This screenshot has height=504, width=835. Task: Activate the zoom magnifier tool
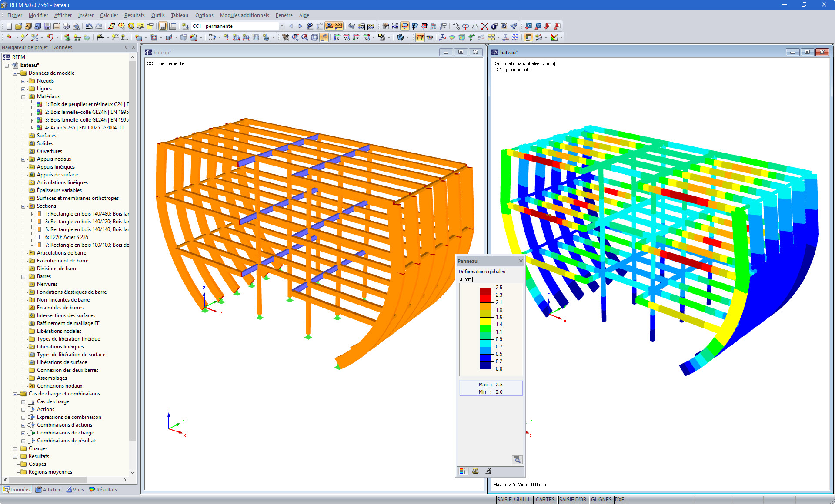(x=295, y=38)
